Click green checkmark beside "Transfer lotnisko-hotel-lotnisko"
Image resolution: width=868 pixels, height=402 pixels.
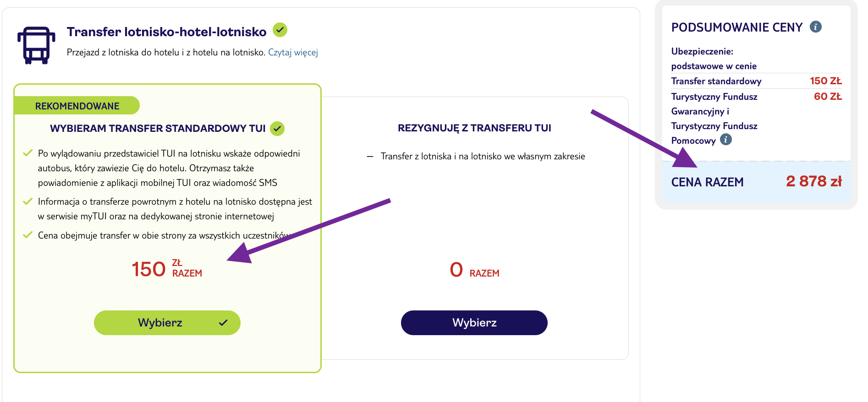tap(281, 30)
